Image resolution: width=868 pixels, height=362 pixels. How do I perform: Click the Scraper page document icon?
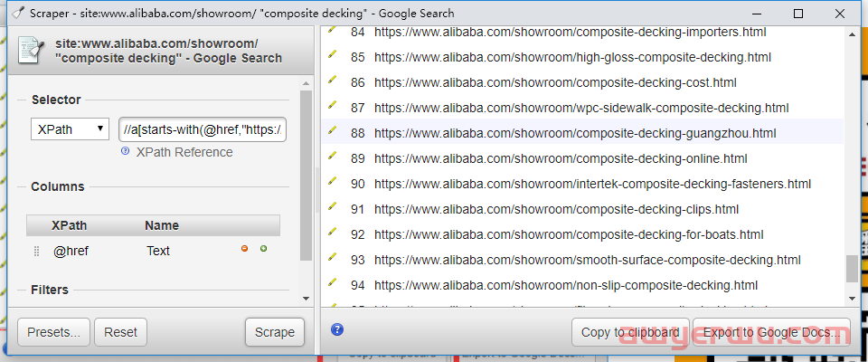point(31,50)
